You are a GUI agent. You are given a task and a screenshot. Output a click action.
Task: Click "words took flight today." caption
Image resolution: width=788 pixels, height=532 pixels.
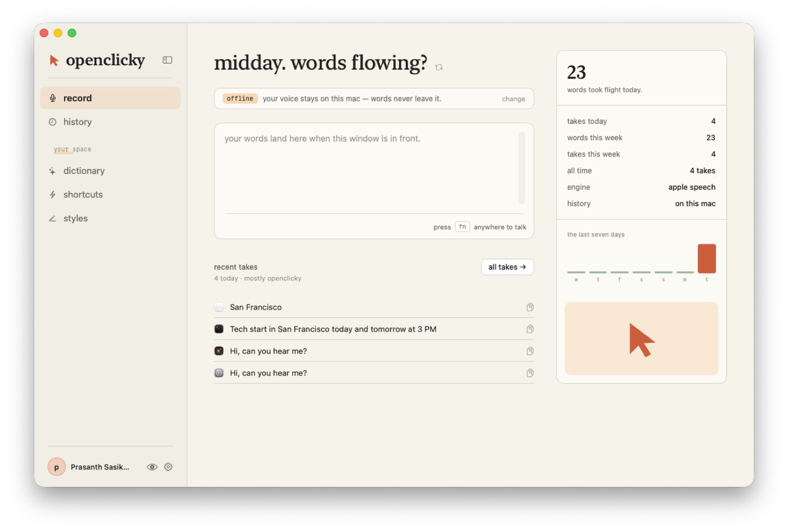(605, 90)
